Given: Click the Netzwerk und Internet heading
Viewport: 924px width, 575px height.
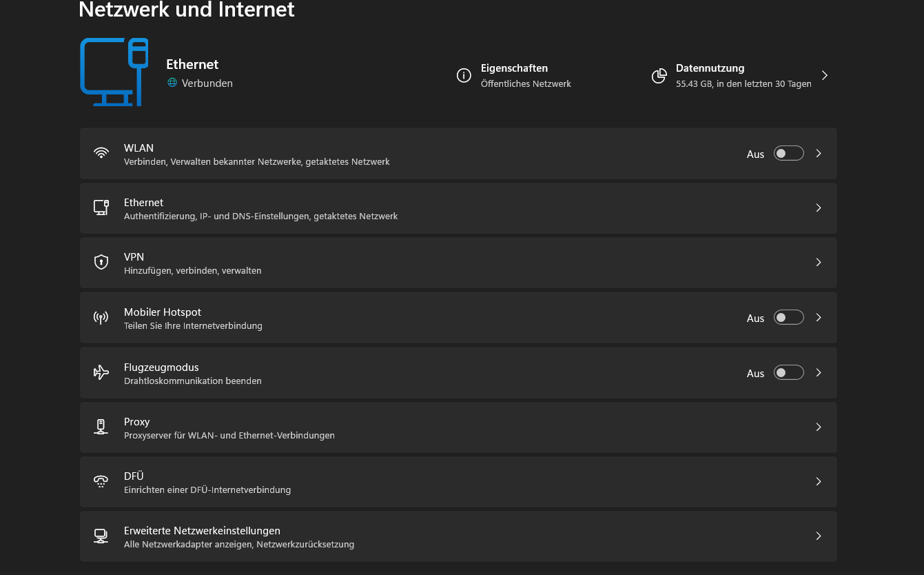Looking at the screenshot, I should pos(187,10).
